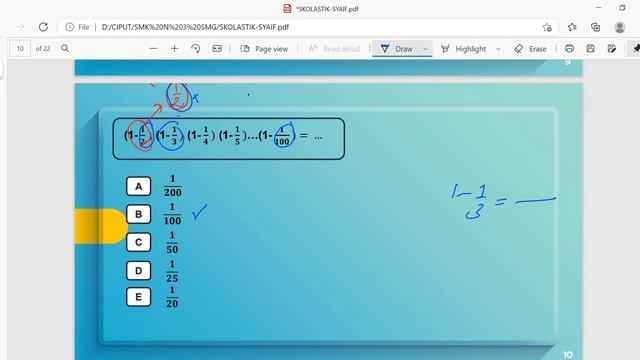Click the 'of 22' page count text

click(43, 49)
